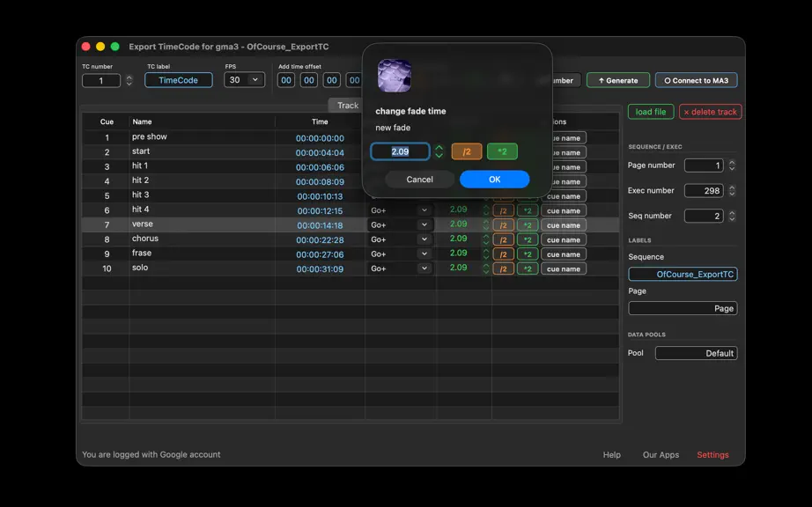Screen dimensions: 812x507
Task: Click /2 fade button in solo row
Action: [503, 268]
